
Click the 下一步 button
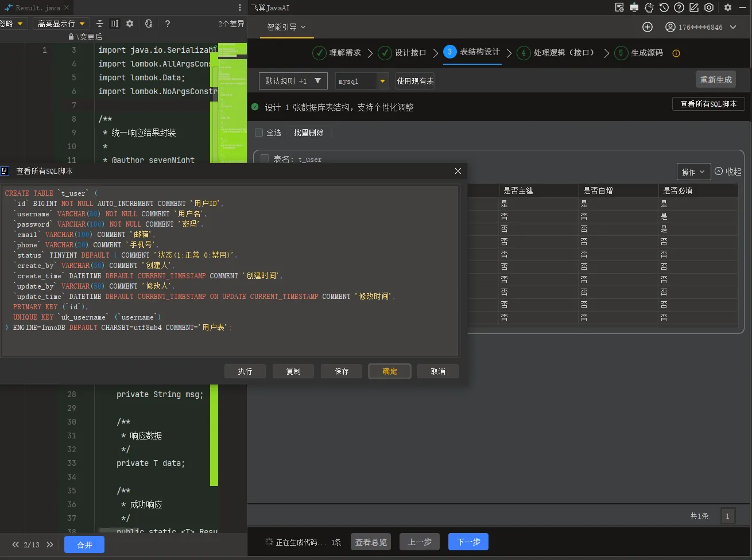coord(468,542)
